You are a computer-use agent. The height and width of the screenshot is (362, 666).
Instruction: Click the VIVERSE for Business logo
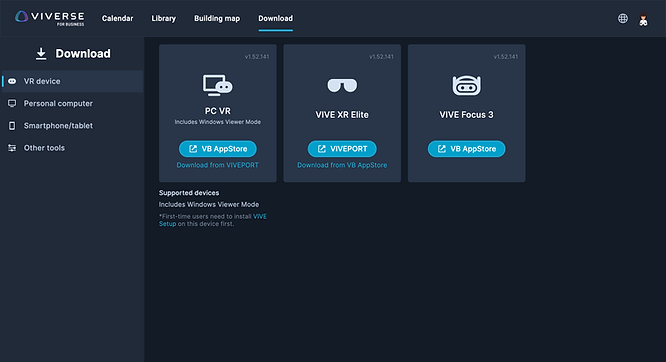(50, 18)
